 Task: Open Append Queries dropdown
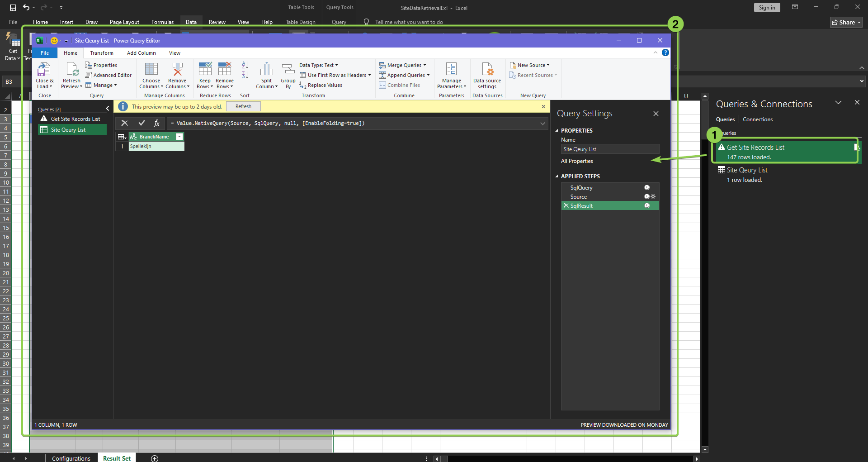coord(404,75)
